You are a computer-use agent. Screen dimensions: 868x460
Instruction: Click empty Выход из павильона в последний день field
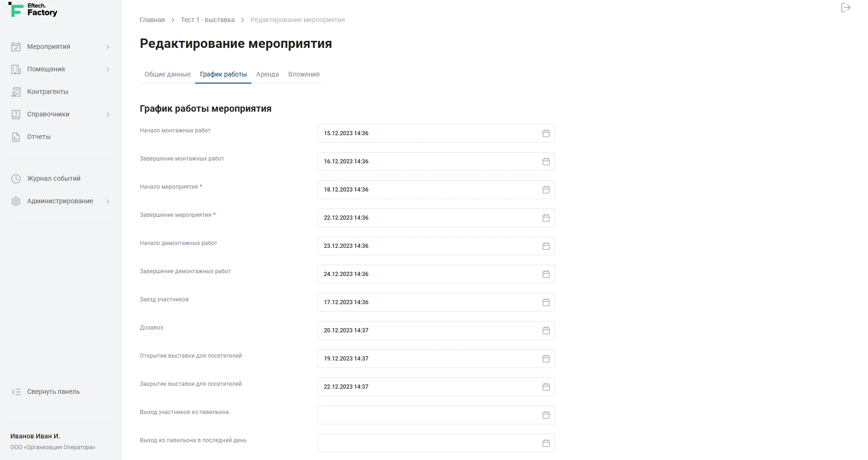[436, 443]
